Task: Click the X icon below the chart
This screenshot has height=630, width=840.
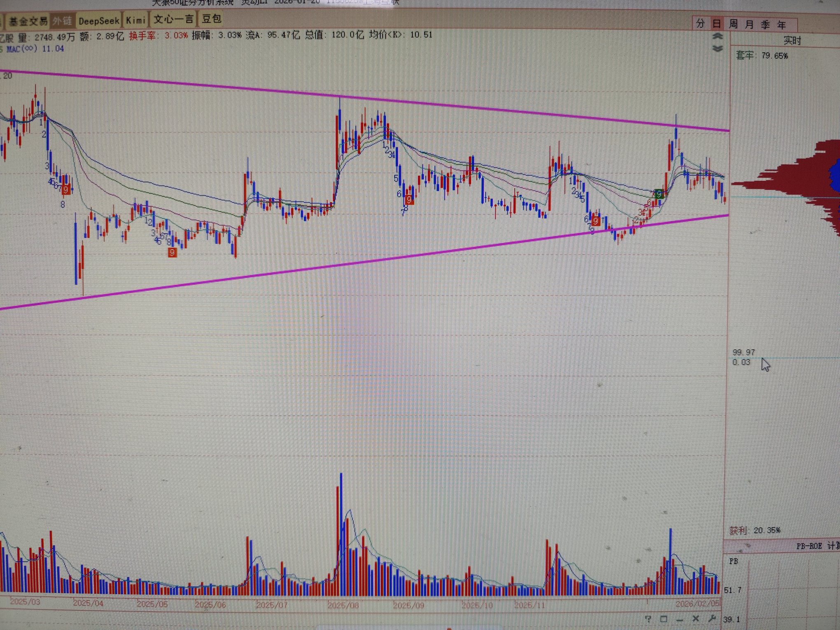Action: 695,618
